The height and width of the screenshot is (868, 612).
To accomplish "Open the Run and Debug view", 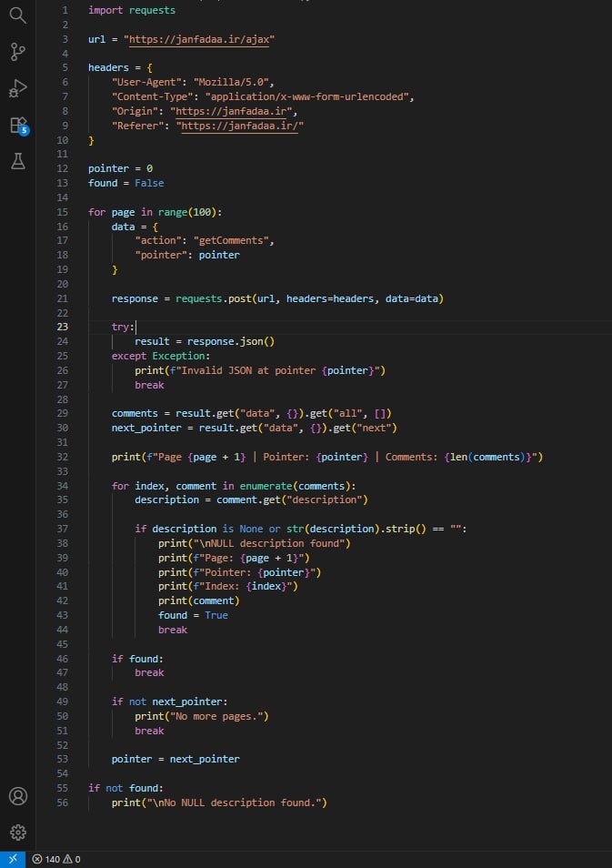I will [x=17, y=88].
